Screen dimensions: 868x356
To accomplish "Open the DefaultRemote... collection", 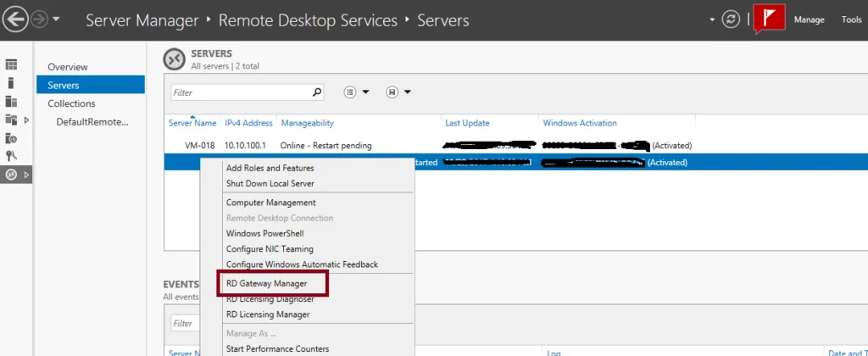I will tap(92, 122).
